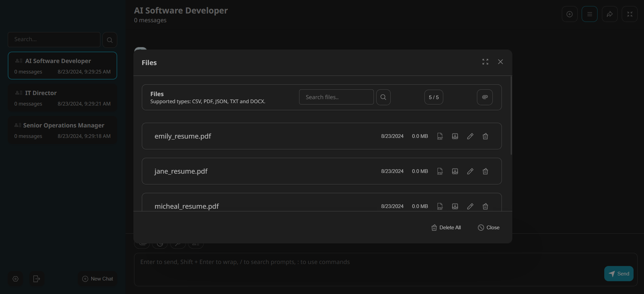Open the jane_resume.pdf file entry
This screenshot has width=644, height=294.
pos(181,171)
